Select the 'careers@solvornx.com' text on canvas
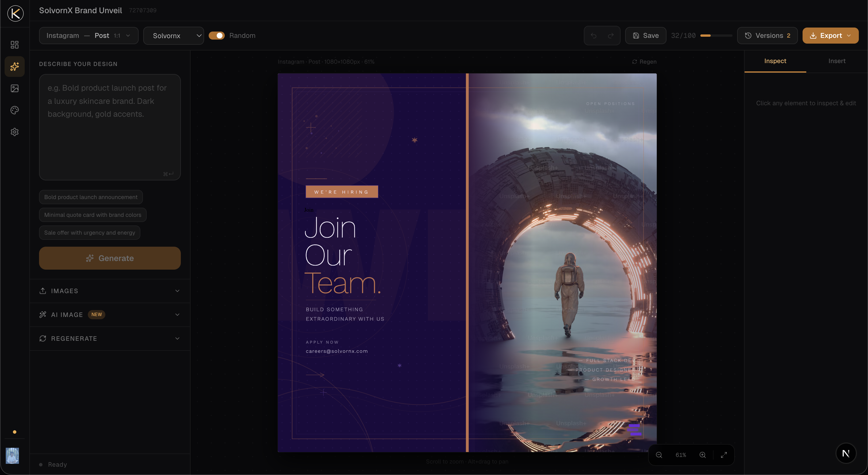The image size is (868, 475). 337,351
